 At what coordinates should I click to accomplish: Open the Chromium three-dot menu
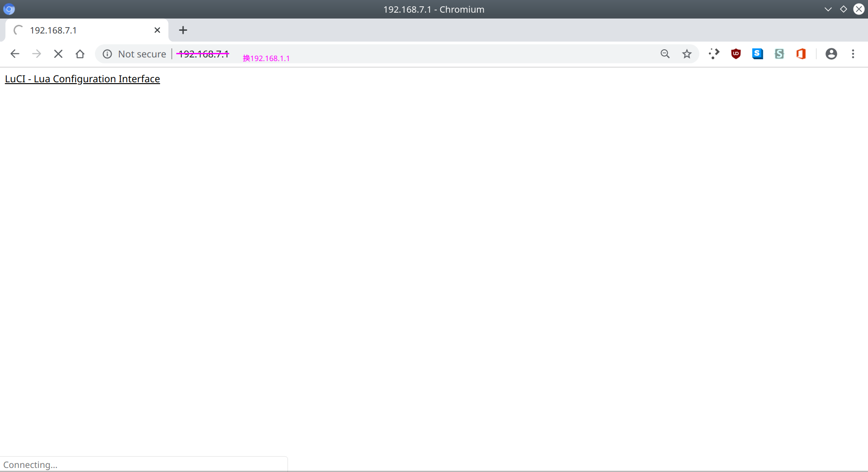[x=853, y=54]
